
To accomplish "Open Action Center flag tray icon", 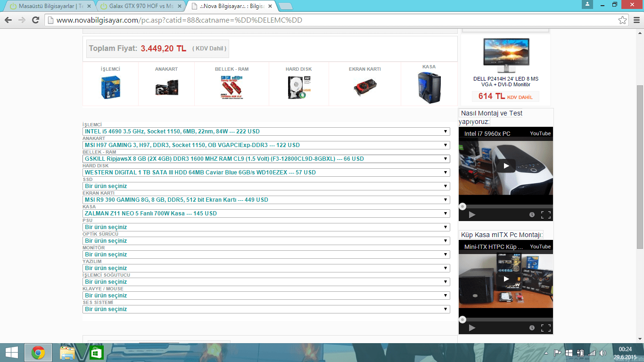I will coord(557,353).
